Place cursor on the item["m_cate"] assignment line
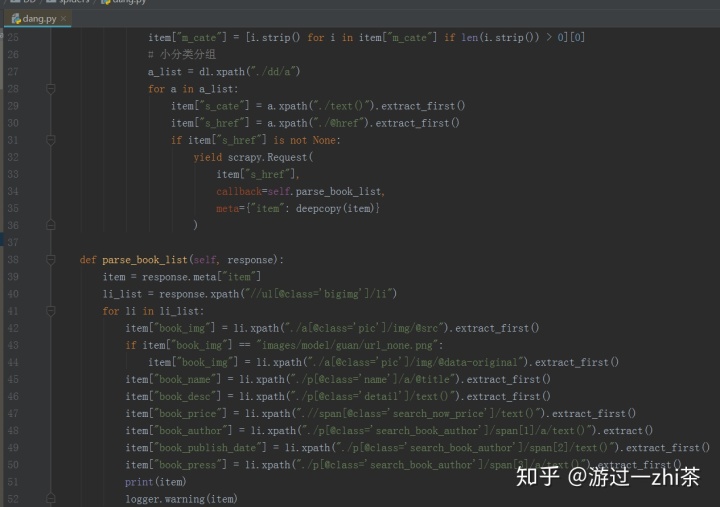This screenshot has height=507, width=720. pos(366,37)
